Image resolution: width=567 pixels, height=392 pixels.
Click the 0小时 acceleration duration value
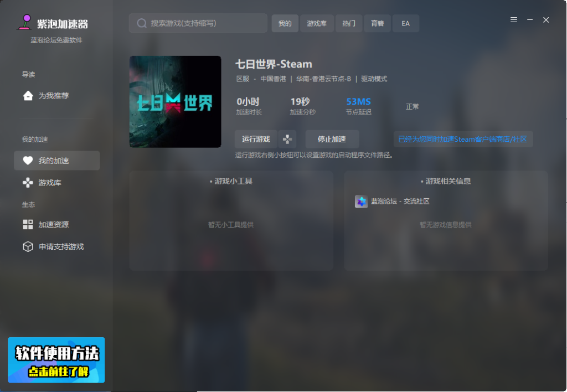[x=248, y=102]
